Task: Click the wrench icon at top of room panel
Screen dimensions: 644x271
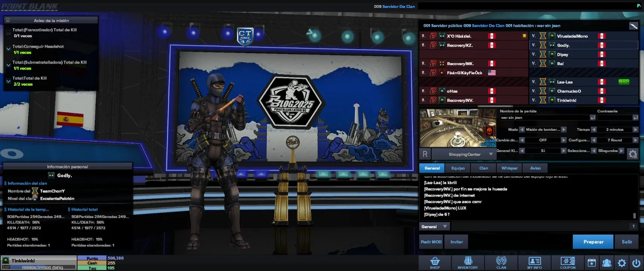Action: pos(633,26)
